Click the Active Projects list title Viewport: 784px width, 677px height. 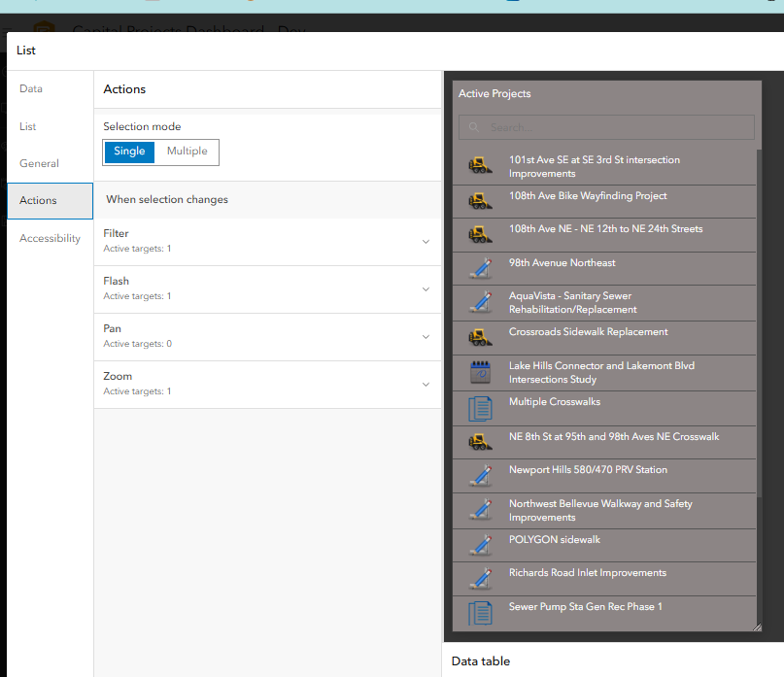click(x=494, y=93)
